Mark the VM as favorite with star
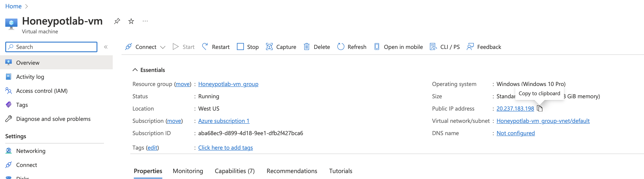Viewport: 644px width, 179px height. pos(131,21)
